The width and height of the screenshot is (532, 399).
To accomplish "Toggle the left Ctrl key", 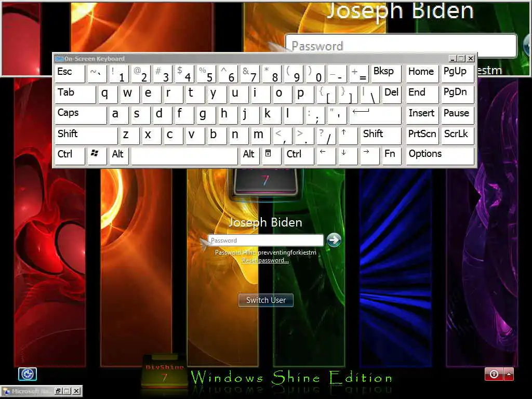I will click(x=70, y=155).
